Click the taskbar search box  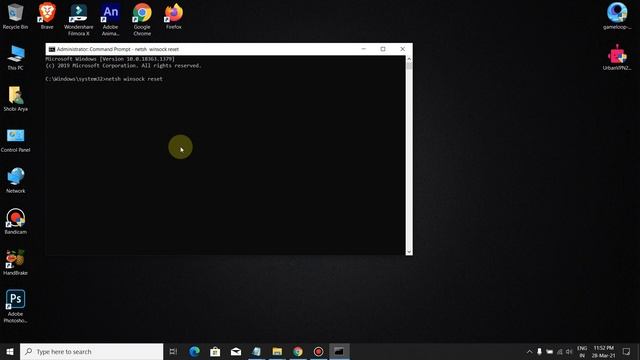91,351
